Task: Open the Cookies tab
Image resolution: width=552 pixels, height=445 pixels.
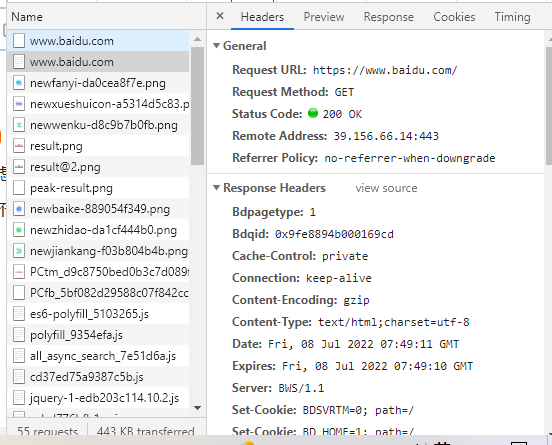Action: (x=454, y=17)
